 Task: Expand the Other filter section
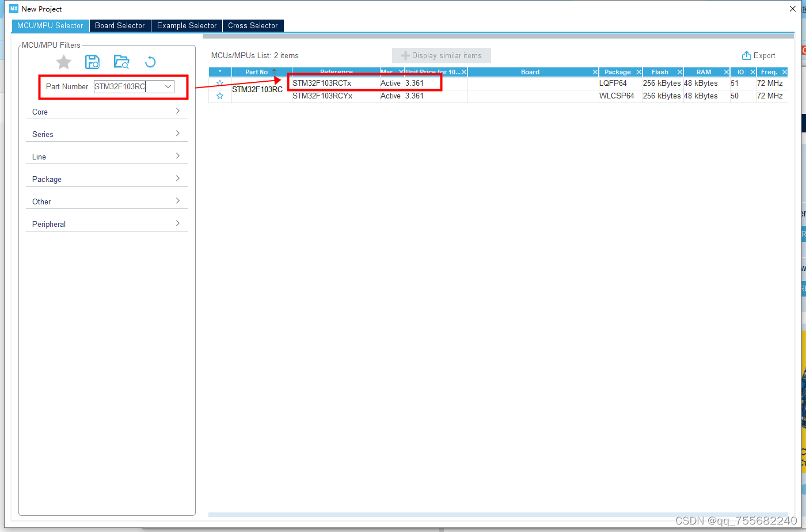tap(107, 202)
